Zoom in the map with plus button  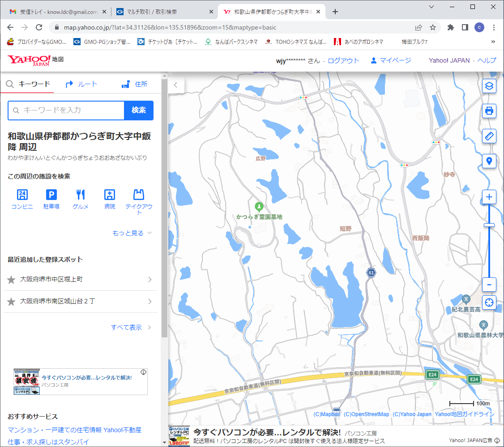coord(489,197)
